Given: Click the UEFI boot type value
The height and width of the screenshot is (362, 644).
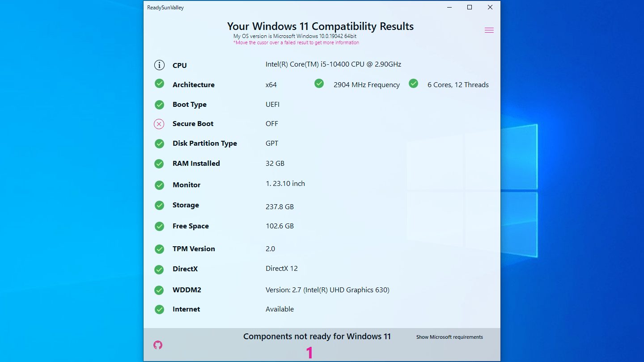Looking at the screenshot, I should point(272,105).
